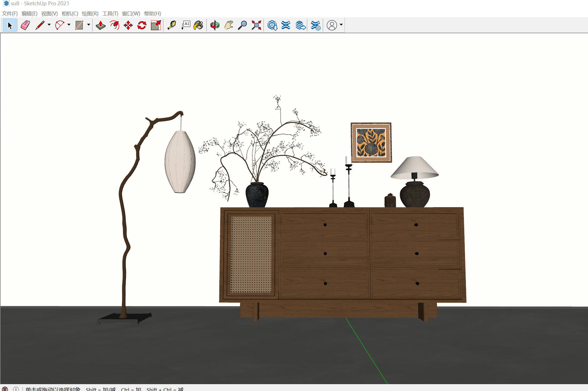Screen dimensions: 588x391
Task: Expand the Arc tool options arrow
Action: tap(69, 25)
